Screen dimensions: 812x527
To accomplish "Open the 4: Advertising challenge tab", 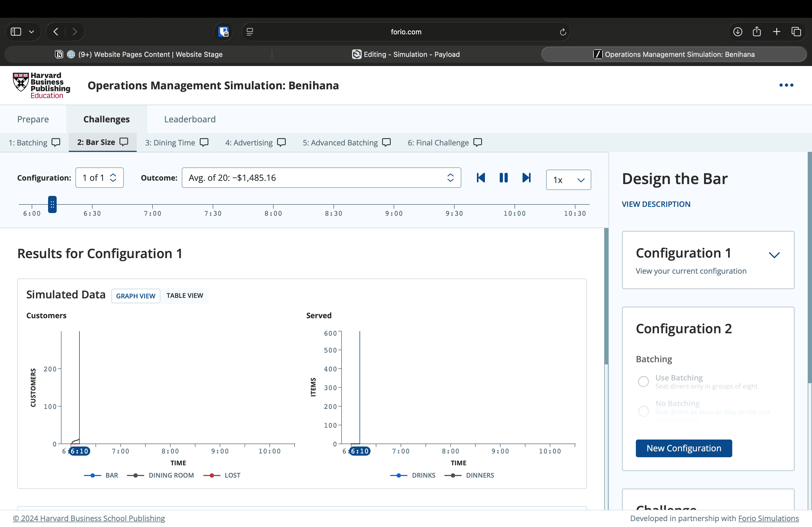I will click(249, 142).
